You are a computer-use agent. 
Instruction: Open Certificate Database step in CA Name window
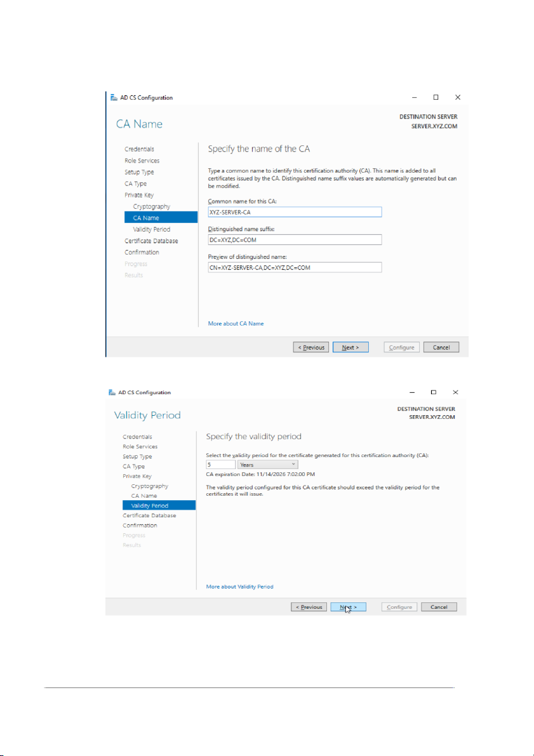point(151,241)
